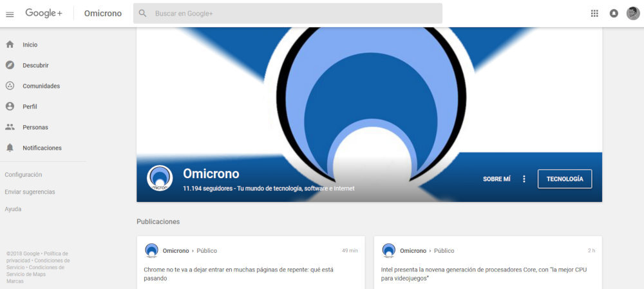Open Comunidades in the sidebar
This screenshot has height=289, width=644.
(43, 86)
